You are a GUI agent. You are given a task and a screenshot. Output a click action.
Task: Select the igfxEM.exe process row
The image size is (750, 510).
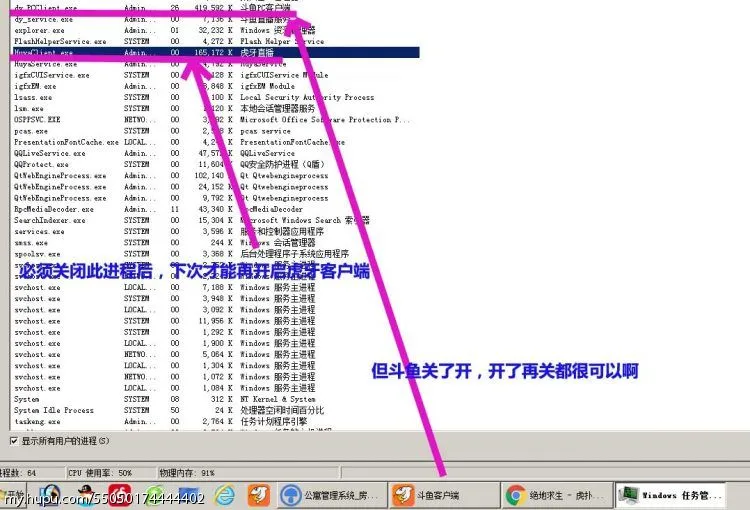[215, 86]
